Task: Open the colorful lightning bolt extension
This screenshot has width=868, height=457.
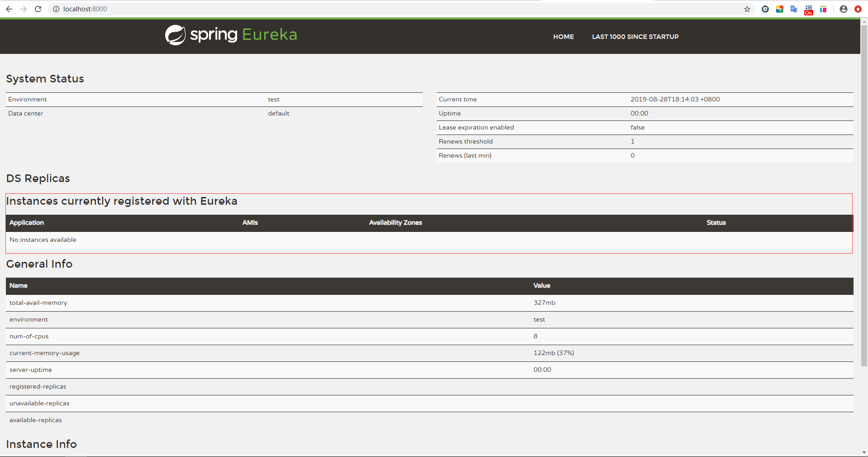Action: click(x=780, y=9)
